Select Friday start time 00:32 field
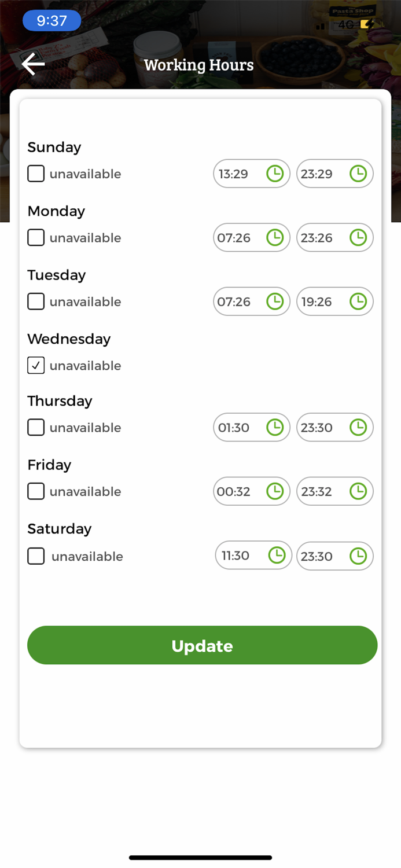Image resolution: width=401 pixels, height=868 pixels. coord(252,491)
